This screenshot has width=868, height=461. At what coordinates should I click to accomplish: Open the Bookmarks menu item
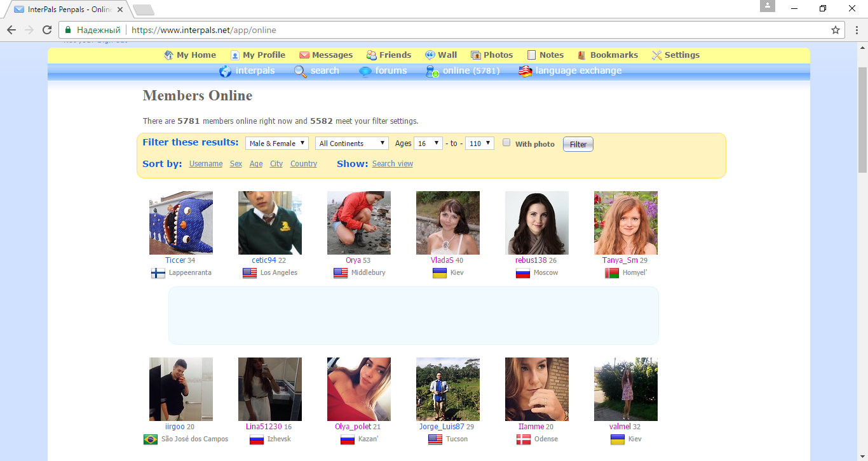tap(614, 55)
